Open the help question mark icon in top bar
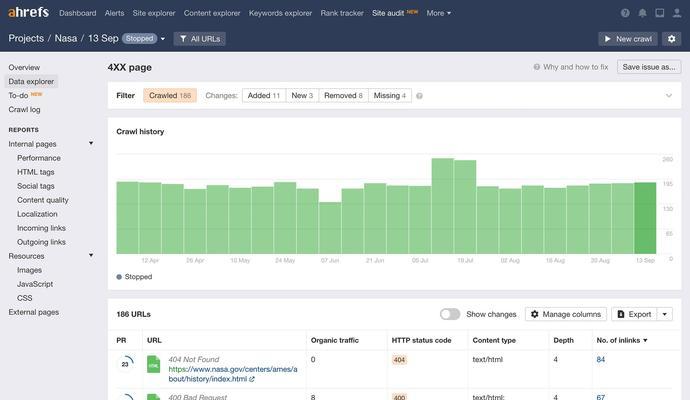 tap(625, 13)
